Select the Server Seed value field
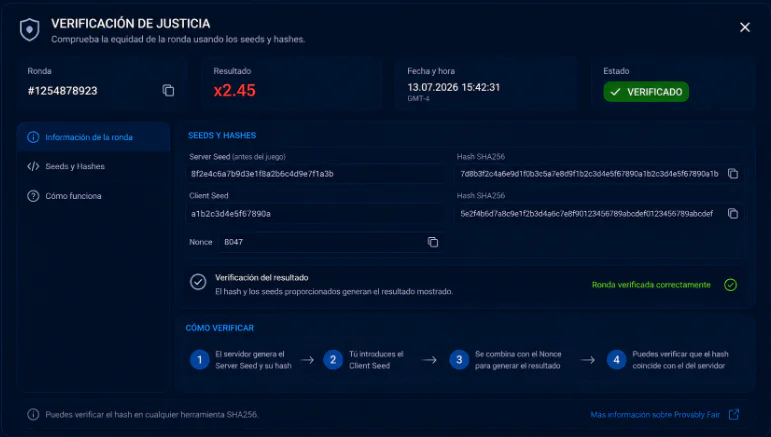The width and height of the screenshot is (771, 437). [315, 174]
